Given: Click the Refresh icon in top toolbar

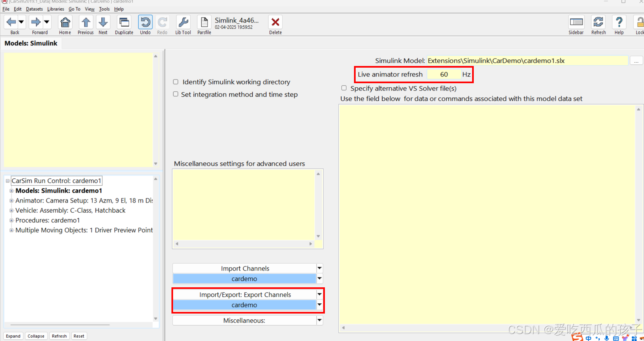Looking at the screenshot, I should click(598, 22).
